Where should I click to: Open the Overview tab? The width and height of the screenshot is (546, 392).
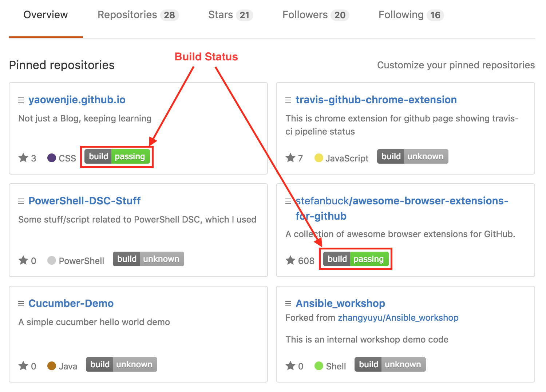[x=45, y=15]
